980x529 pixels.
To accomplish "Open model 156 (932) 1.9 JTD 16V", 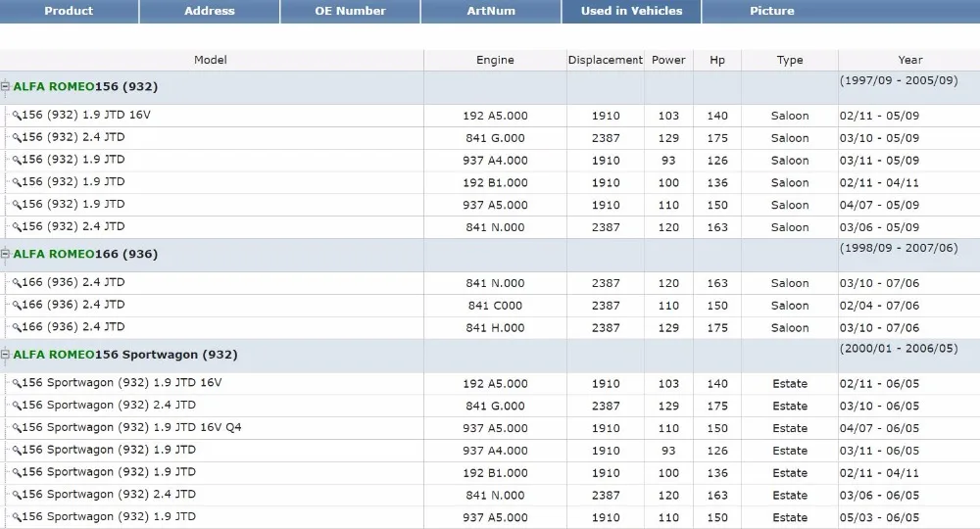I will 86,115.
